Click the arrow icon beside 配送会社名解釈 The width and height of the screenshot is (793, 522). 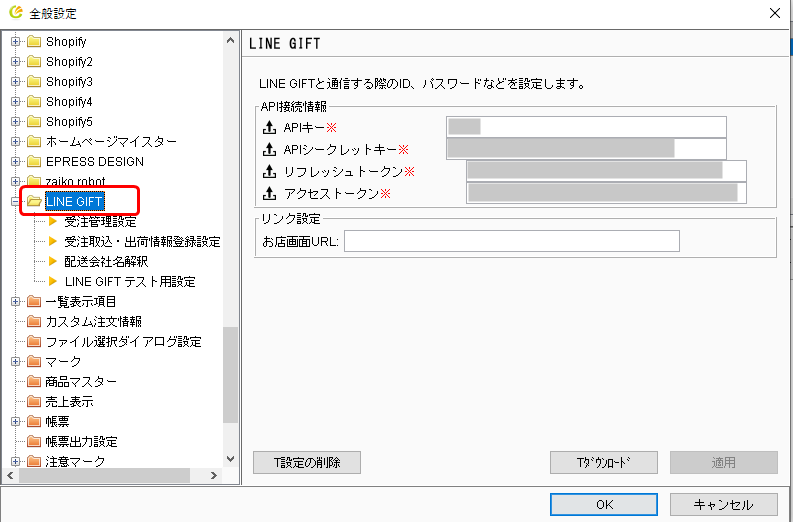53,261
